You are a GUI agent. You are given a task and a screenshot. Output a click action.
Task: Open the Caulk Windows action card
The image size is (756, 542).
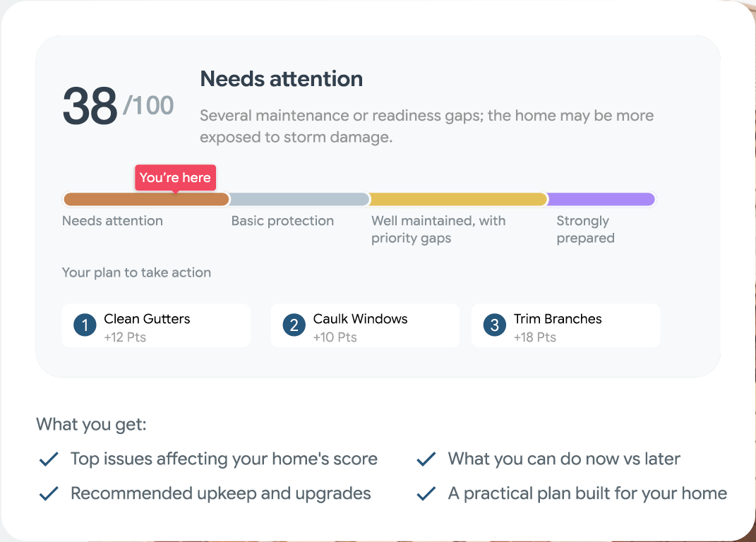coord(365,325)
